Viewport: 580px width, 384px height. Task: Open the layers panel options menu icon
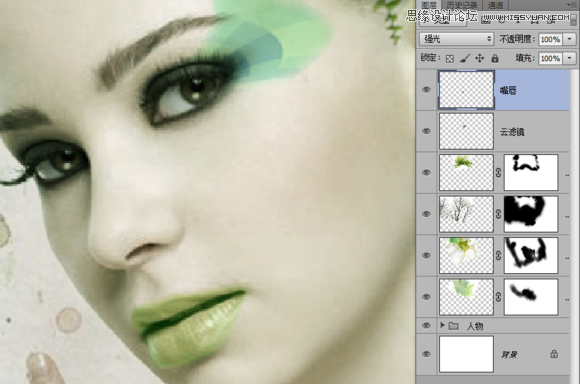click(x=569, y=4)
